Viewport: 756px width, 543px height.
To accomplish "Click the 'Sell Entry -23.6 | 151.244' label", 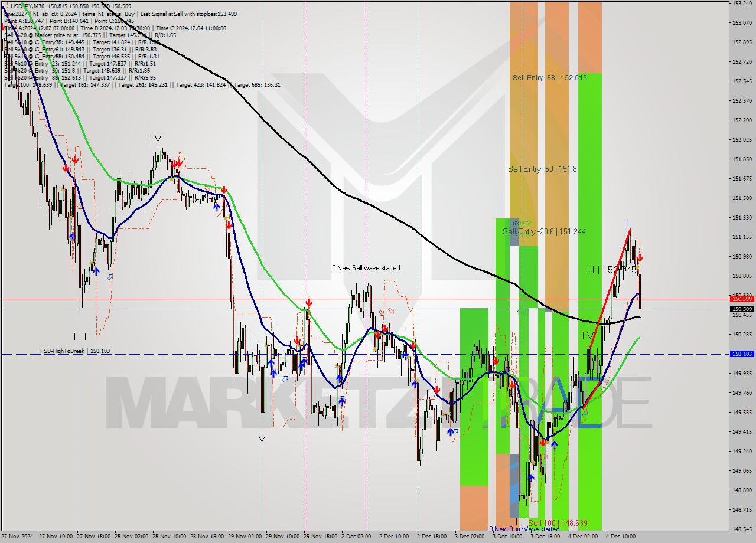I will coord(544,231).
